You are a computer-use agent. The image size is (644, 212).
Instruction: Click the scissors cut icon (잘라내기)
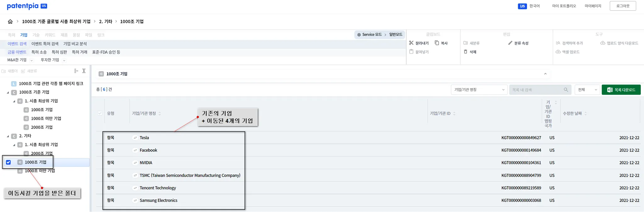[x=411, y=43]
